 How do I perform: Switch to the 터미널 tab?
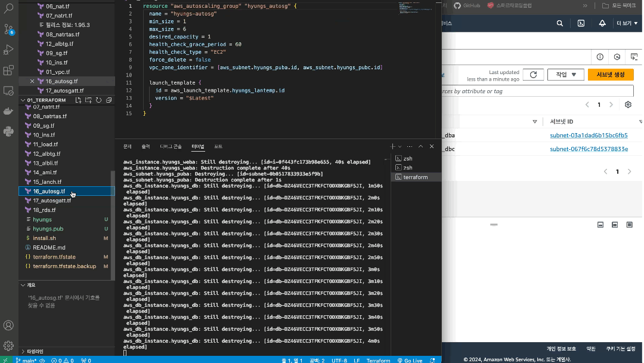coord(198,146)
